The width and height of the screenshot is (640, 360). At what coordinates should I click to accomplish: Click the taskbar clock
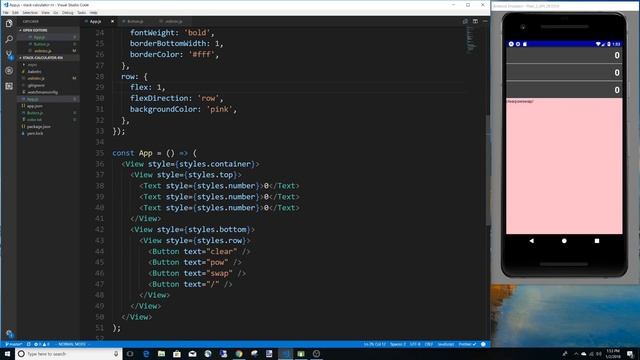[x=613, y=353]
